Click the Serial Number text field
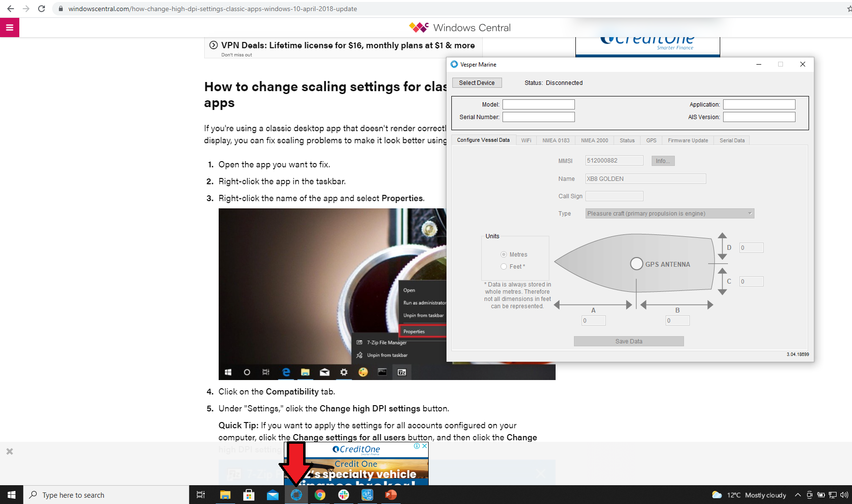Image resolution: width=852 pixels, height=504 pixels. tap(538, 117)
